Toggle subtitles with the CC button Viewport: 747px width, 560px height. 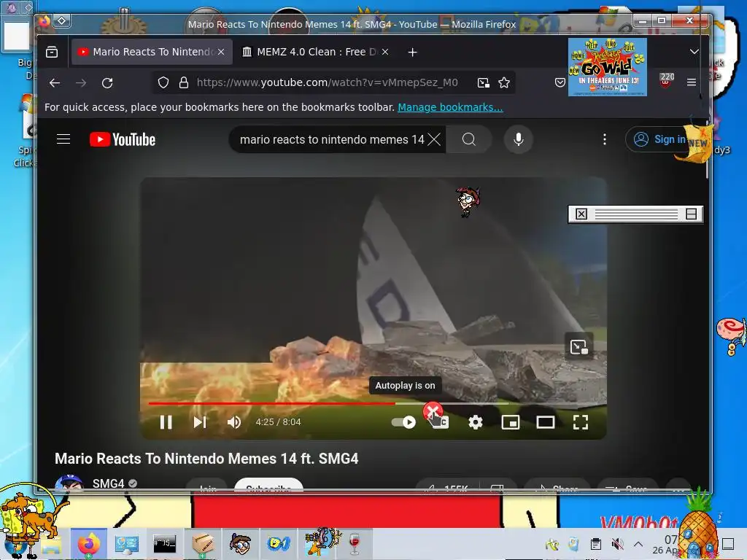[x=441, y=422]
